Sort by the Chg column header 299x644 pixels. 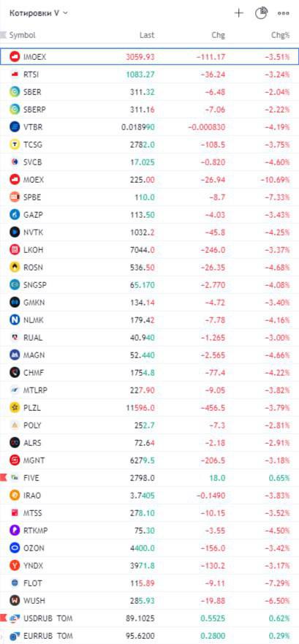(x=219, y=35)
